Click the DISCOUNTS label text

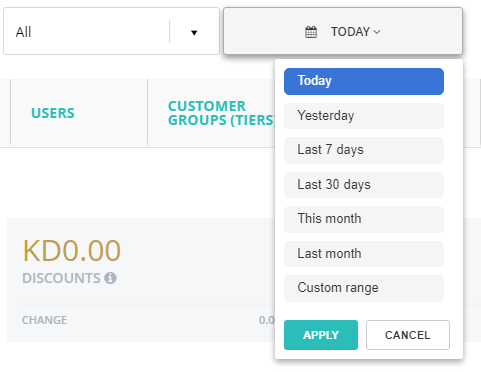click(61, 278)
